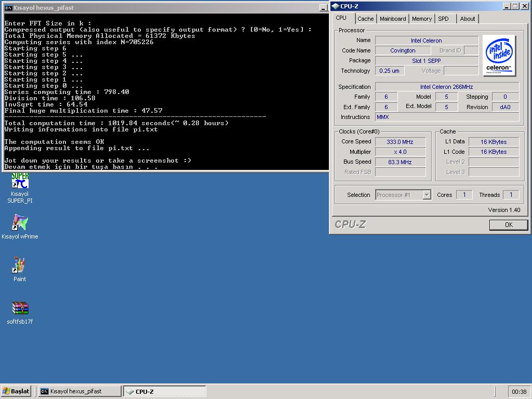
Task: Click the Multiplier x 4.0 value
Action: pyautogui.click(x=400, y=152)
